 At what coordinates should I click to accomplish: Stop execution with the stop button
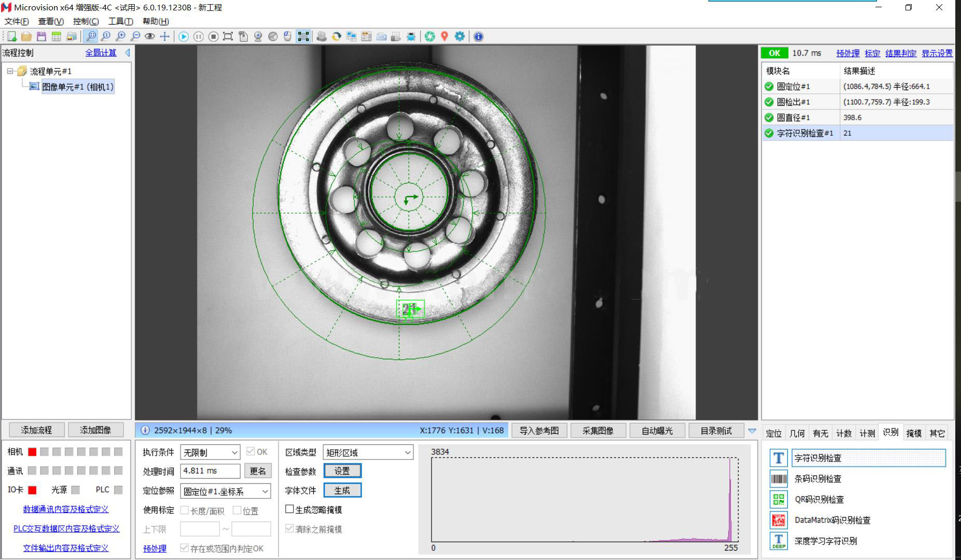pyautogui.click(x=213, y=36)
